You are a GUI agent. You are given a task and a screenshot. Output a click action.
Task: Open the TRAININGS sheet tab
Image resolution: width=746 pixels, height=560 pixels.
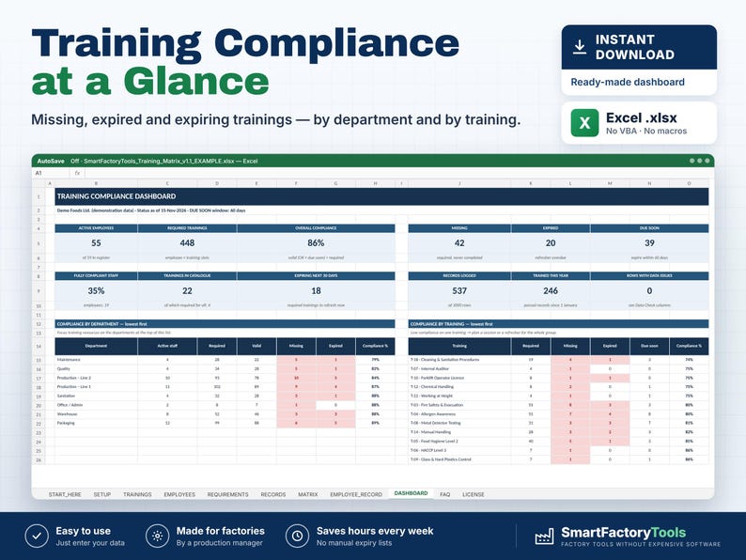coord(137,495)
